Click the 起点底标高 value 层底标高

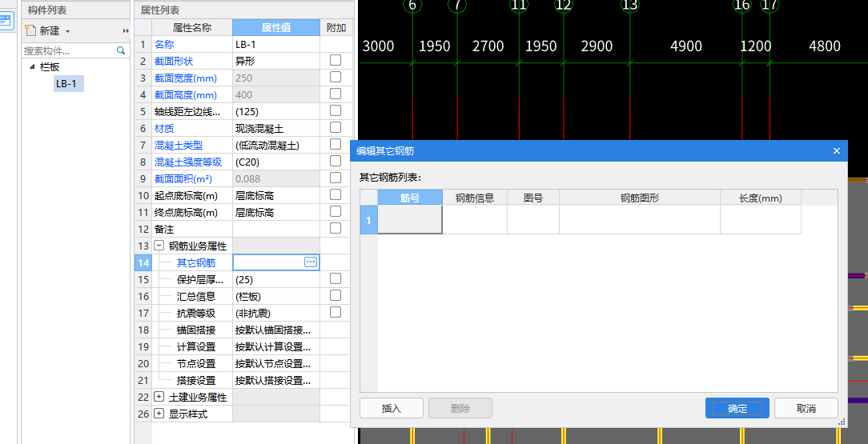[276, 196]
